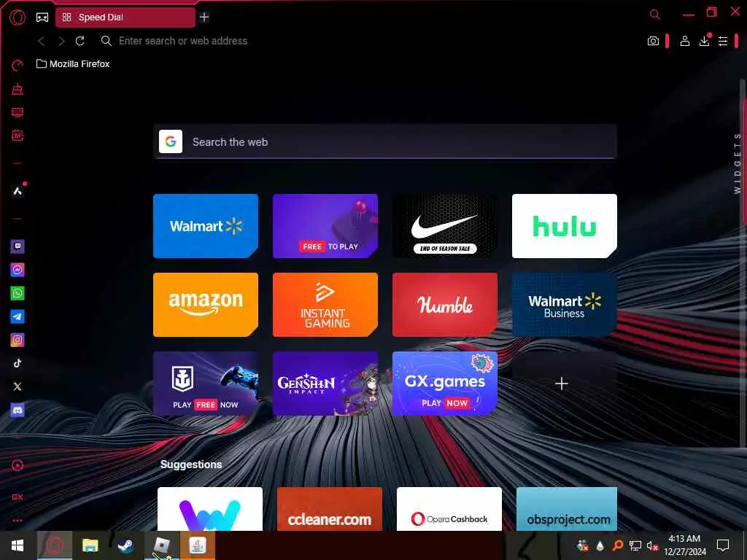Open Steam from the taskbar

[x=125, y=545]
